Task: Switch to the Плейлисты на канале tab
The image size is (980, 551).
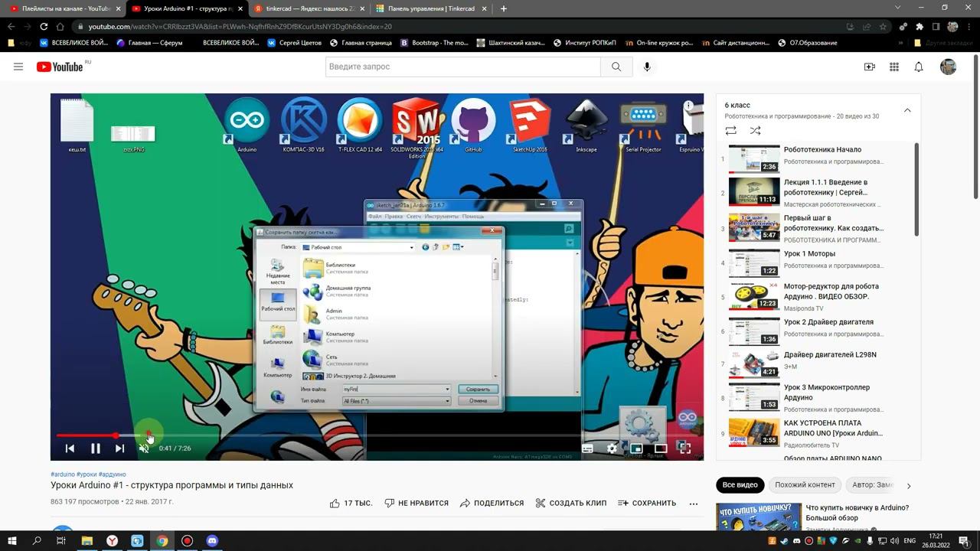Action: [x=64, y=8]
